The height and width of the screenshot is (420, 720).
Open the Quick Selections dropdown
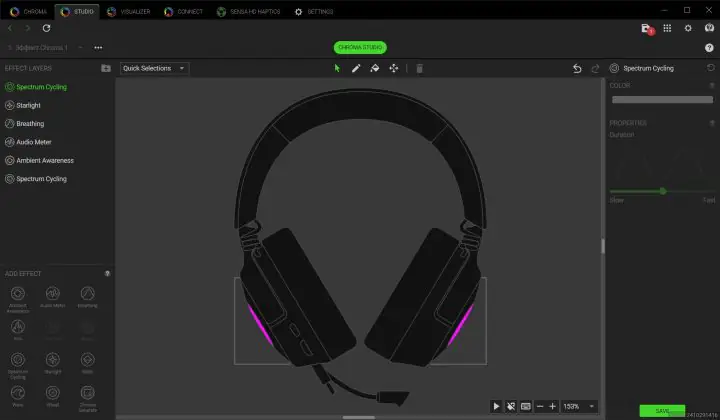tap(154, 68)
